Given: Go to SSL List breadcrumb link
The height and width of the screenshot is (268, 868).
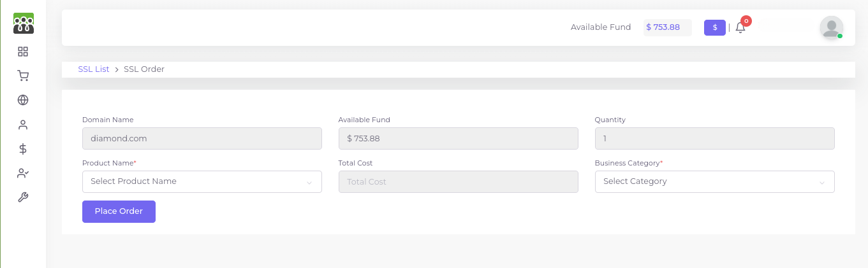Looking at the screenshot, I should (94, 69).
